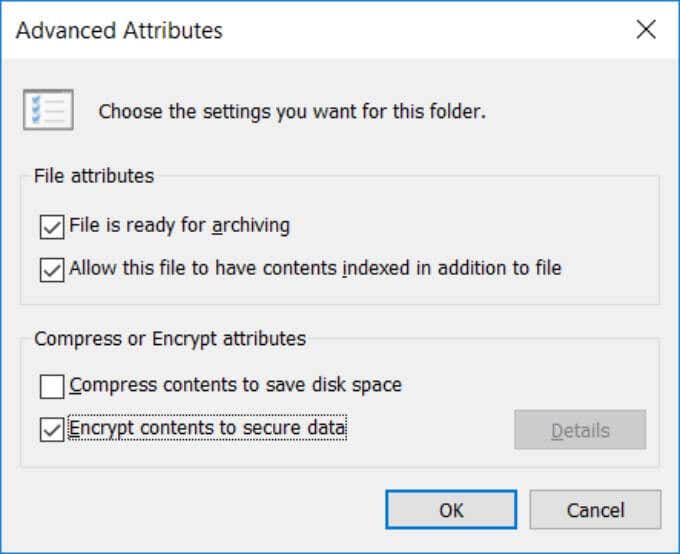Click the 'Compress contents to save disk space' label

(236, 384)
